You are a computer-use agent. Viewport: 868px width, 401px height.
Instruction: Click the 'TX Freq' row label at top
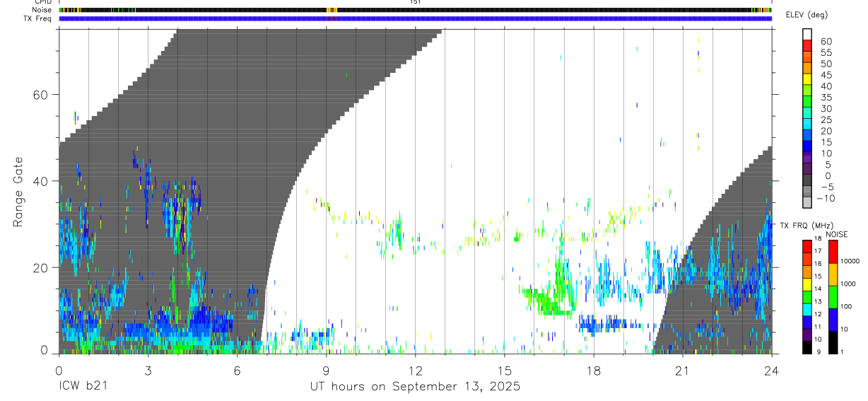tap(39, 18)
